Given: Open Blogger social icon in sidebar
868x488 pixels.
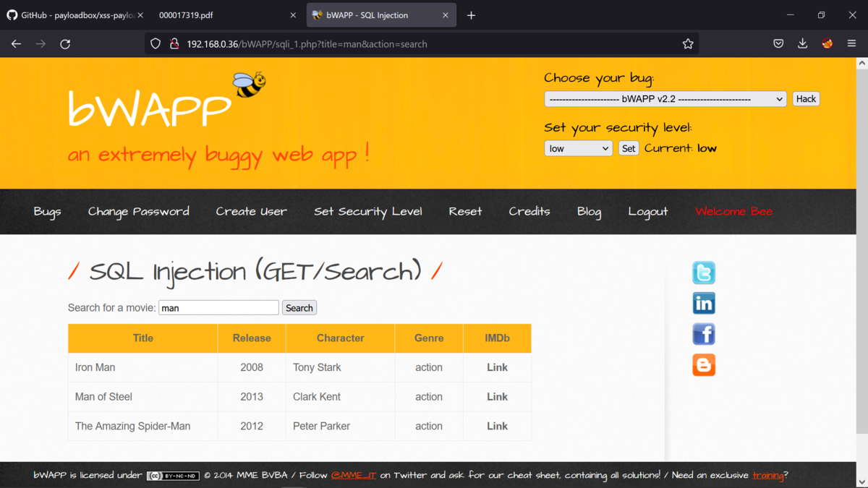Looking at the screenshot, I should click(x=704, y=365).
